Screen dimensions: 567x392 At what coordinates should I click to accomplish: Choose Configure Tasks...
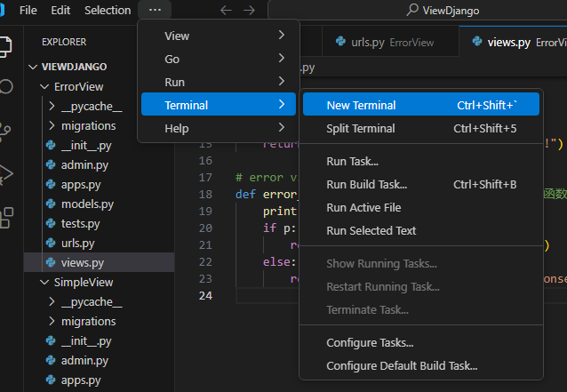(x=421, y=342)
